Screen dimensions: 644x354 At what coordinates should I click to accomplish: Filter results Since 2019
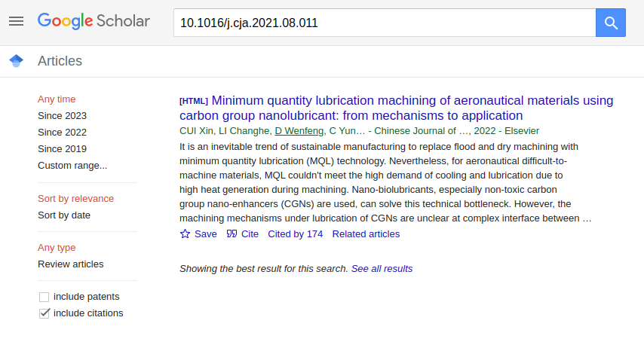(62, 148)
